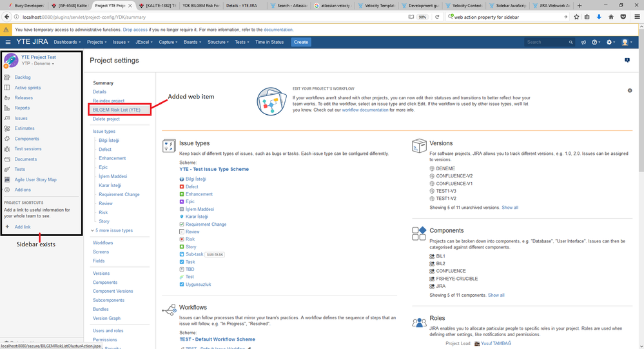Image resolution: width=644 pixels, height=349 pixels.
Task: Open TEST - Default Workflow Scheme link
Action: (x=217, y=339)
